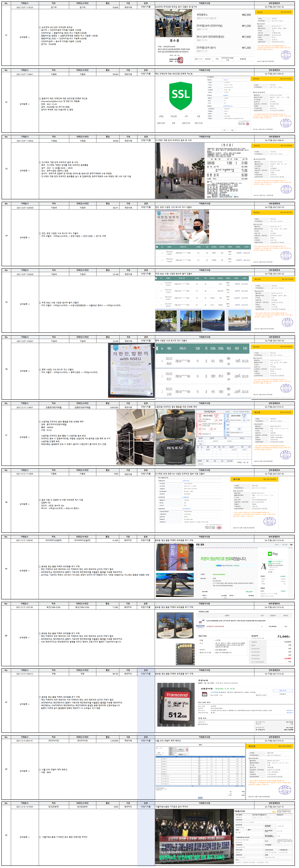Check the 17:08:52 Hi-pass row checkbox
The width and height of the screenshot is (299, 868).
pos(157,253)
